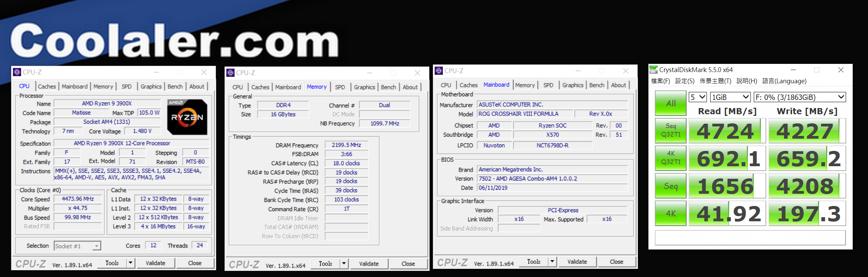Open the 檔案(F) menu in CrystalDiskMark

pos(660,81)
